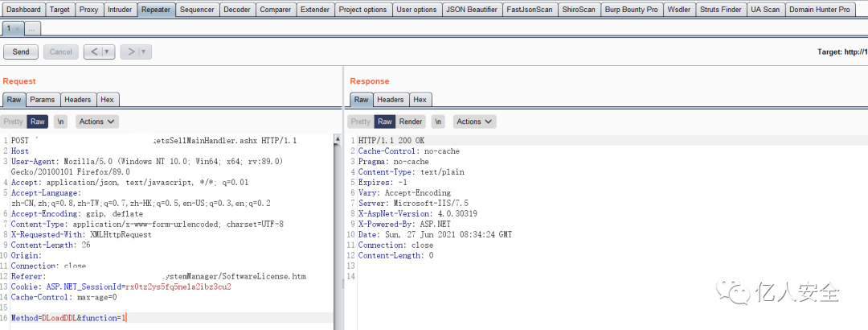The height and width of the screenshot is (330, 868).
Task: Open the FastJsonScan tab
Action: coord(529,10)
